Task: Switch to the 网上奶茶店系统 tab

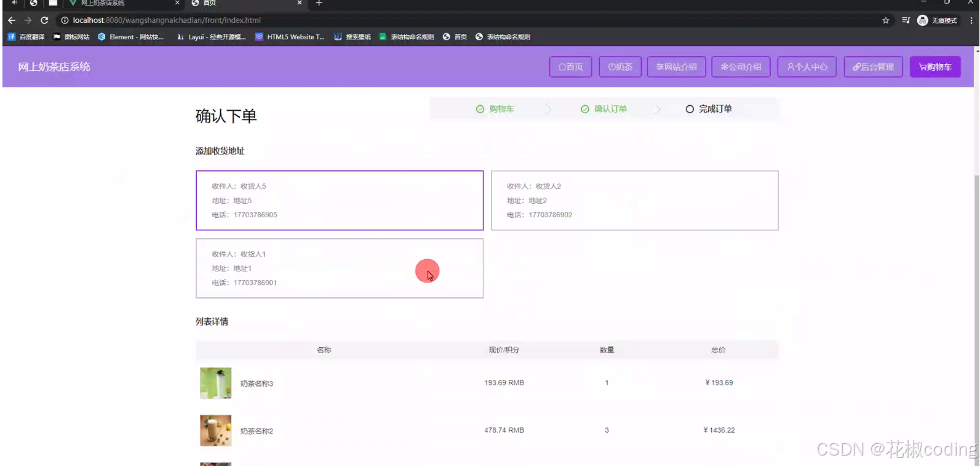Action: pyautogui.click(x=123, y=3)
